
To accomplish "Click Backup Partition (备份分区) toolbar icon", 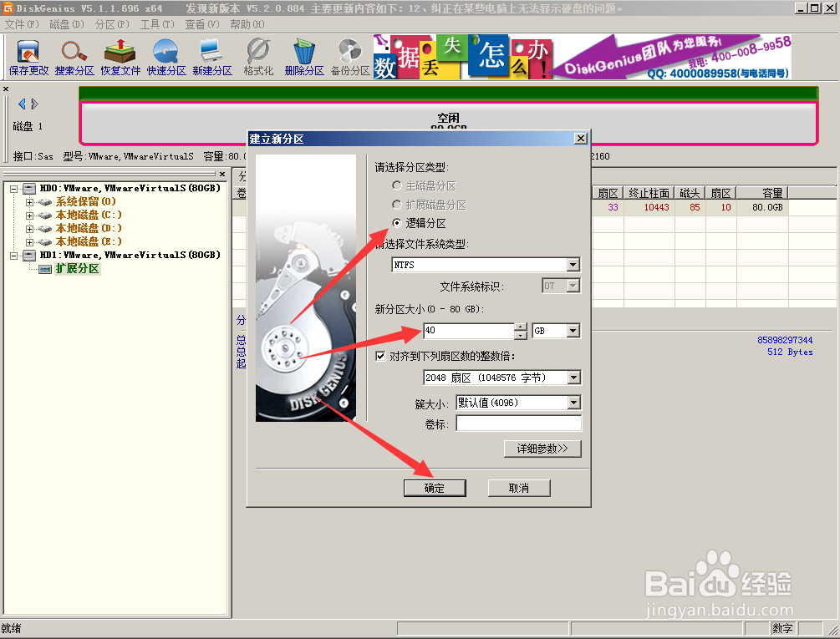I will [x=350, y=58].
